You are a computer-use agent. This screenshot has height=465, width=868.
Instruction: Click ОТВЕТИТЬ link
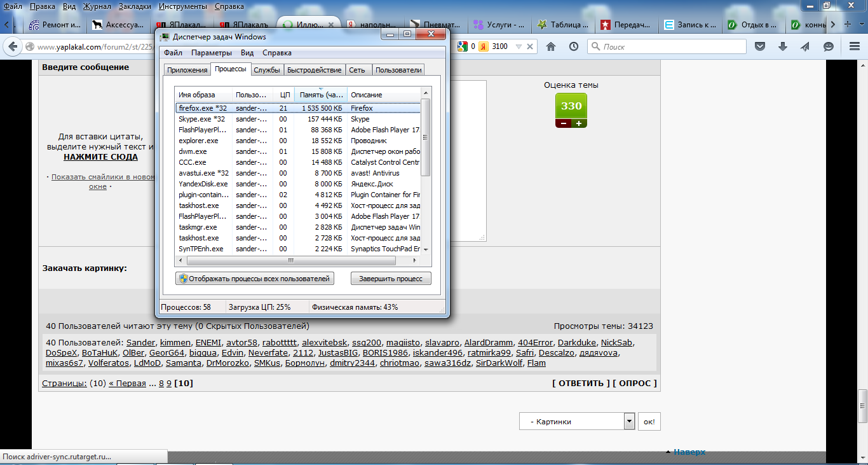(581, 383)
